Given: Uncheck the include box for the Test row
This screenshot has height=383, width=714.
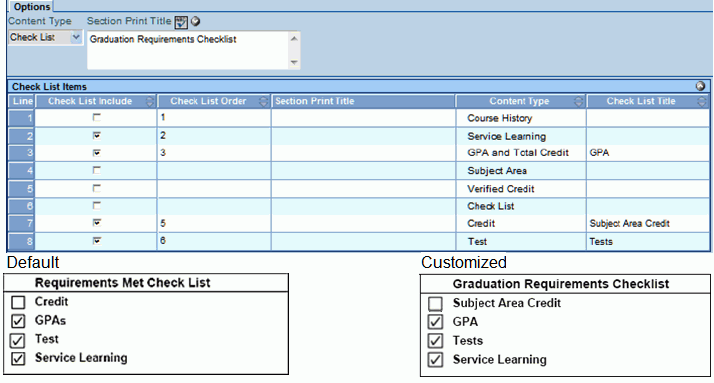Looking at the screenshot, I should coord(97,240).
